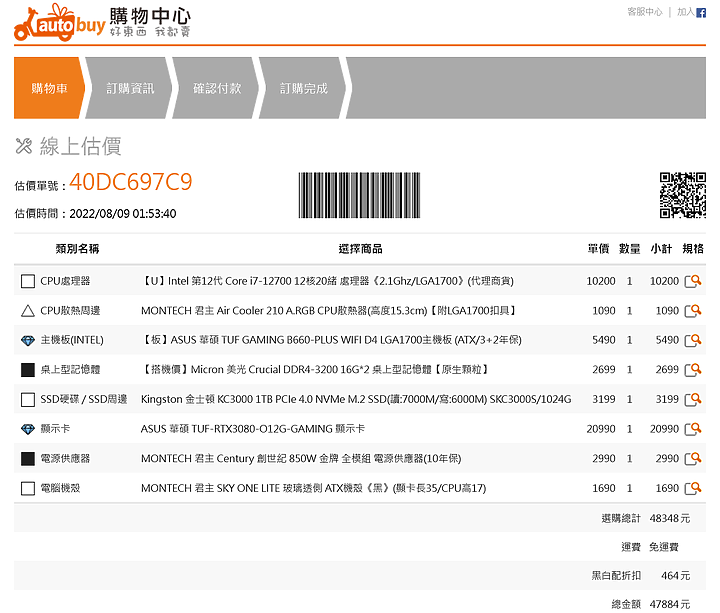Click the wrench tools icon beside 線上估價

24,146
